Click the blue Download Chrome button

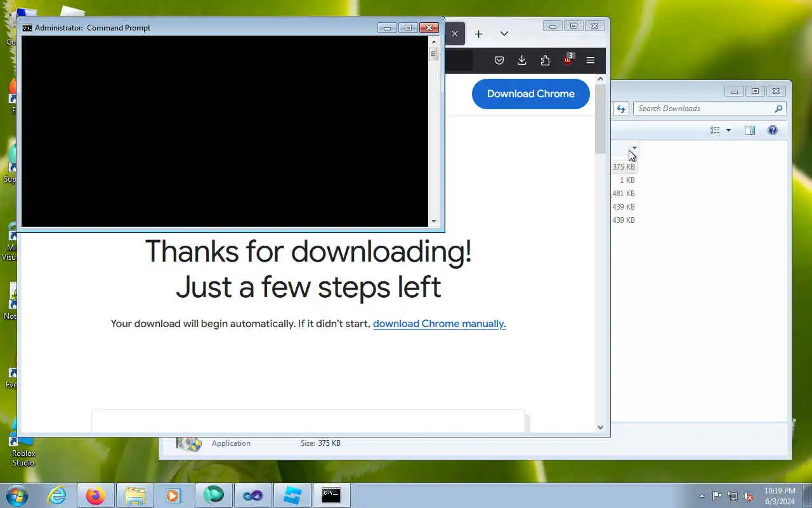(531, 93)
